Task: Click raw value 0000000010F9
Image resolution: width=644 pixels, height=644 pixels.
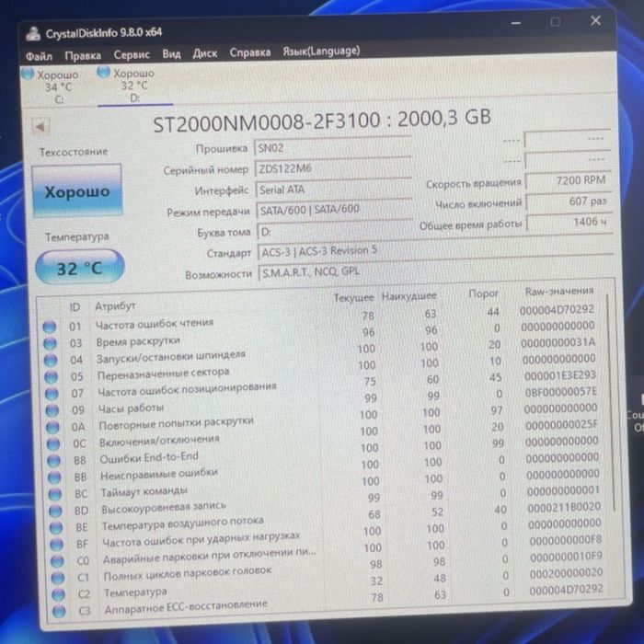Action: (566, 557)
